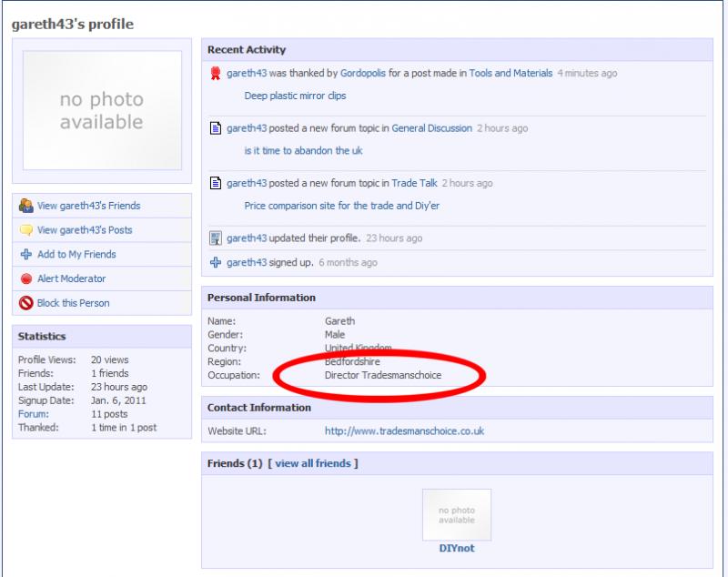This screenshot has height=577, width=728.
Task: Click the red ribbon thanked icon
Action: [216, 74]
